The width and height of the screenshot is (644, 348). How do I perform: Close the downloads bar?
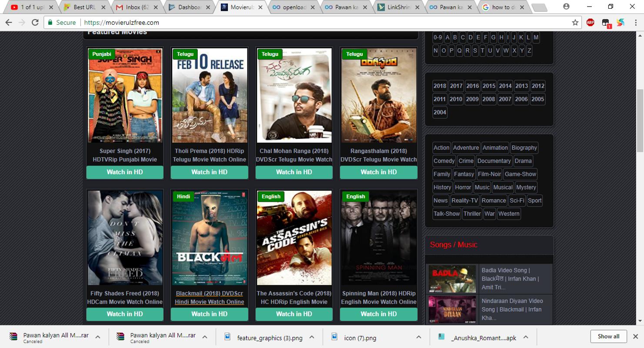(x=635, y=336)
